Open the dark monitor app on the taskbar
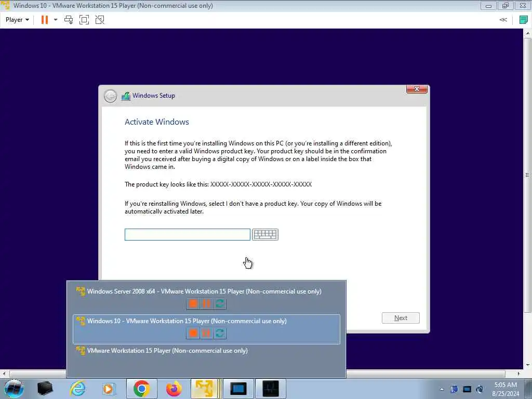532x399 pixels. point(270,389)
